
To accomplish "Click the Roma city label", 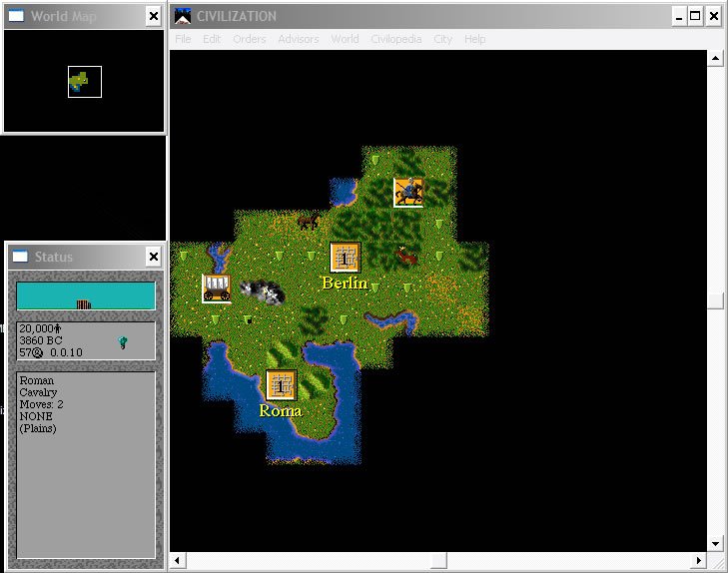I will (281, 410).
